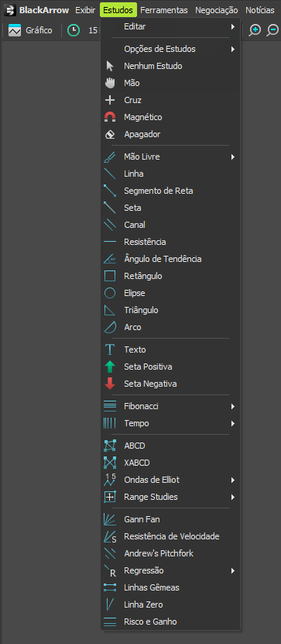Viewport: 281px width, 644px height.
Task: Click the Regressão label
Action: 144,571
